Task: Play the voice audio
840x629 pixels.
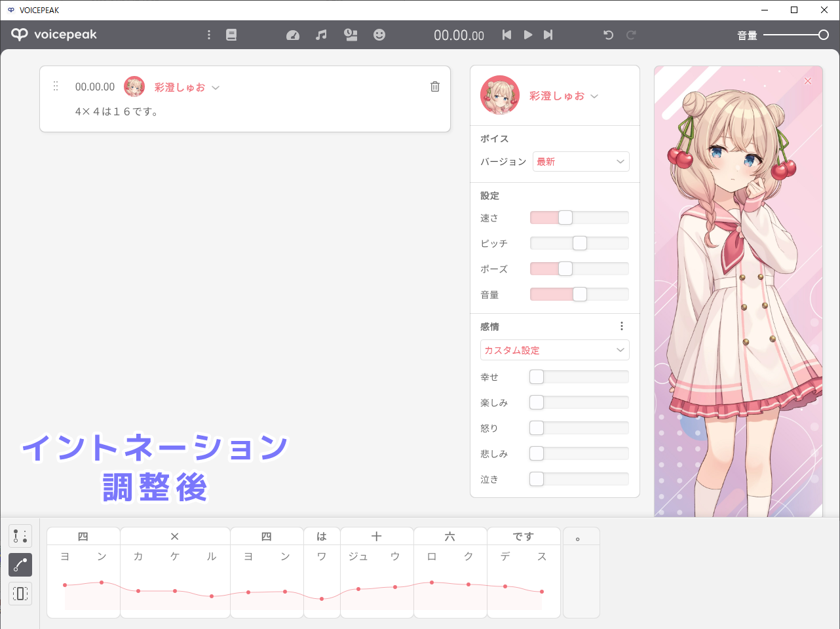Action: tap(528, 35)
